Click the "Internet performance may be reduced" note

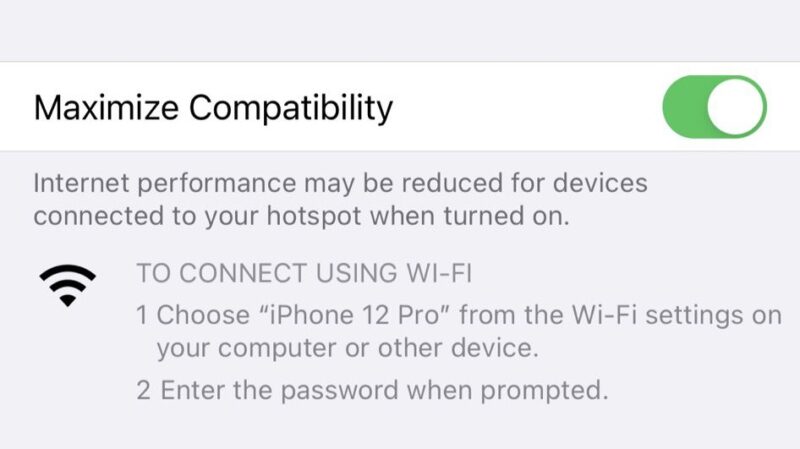click(x=340, y=199)
